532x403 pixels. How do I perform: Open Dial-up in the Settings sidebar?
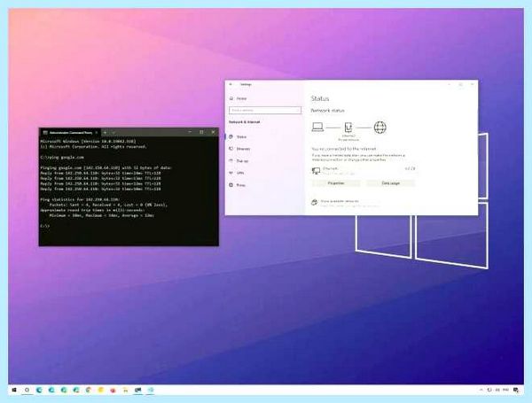(239, 161)
